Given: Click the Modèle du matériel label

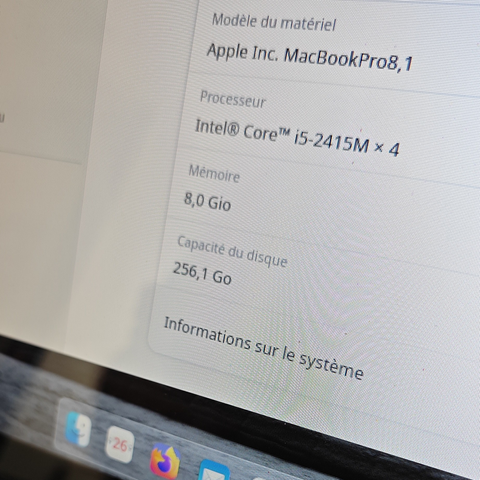Looking at the screenshot, I should pyautogui.click(x=274, y=22).
